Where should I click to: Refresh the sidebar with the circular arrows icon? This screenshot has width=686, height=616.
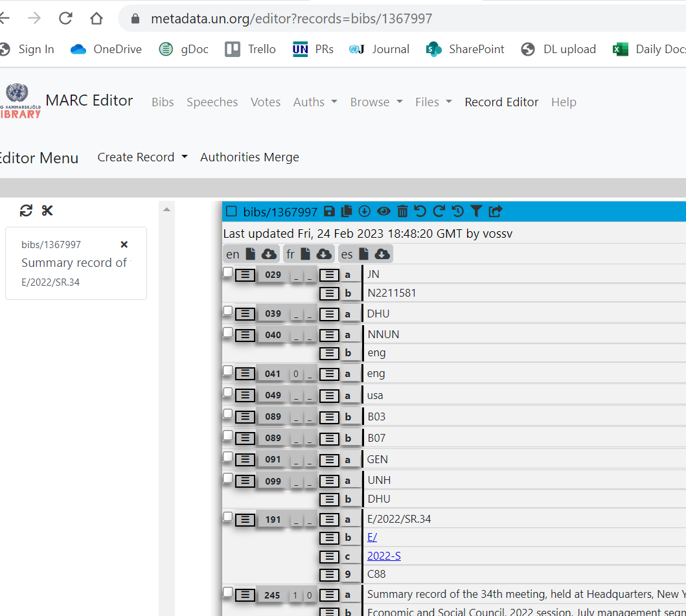(26, 211)
